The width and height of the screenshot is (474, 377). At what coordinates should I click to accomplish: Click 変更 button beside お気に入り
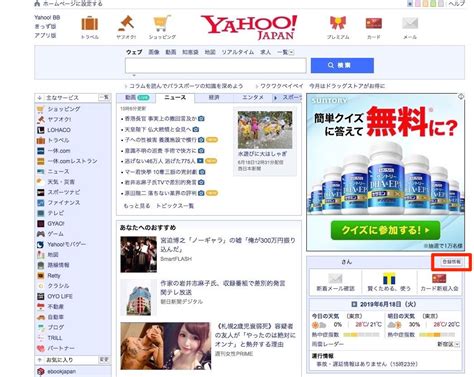click(104, 360)
